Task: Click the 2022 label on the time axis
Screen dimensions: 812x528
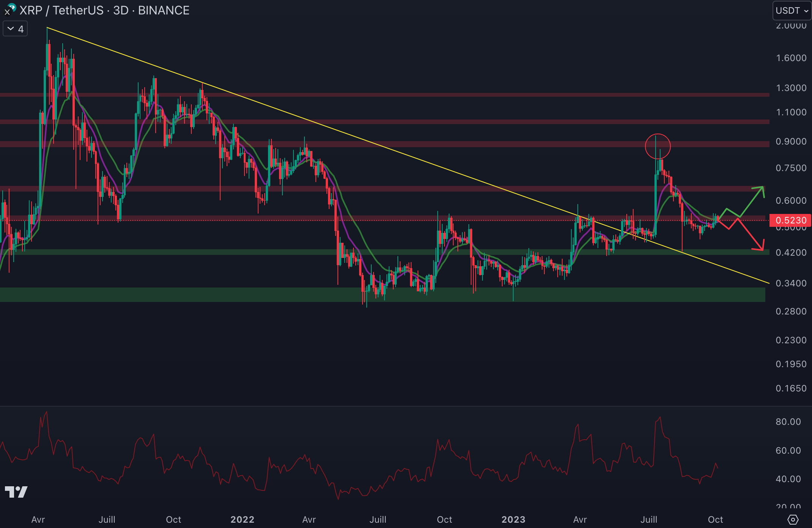Action: point(242,519)
